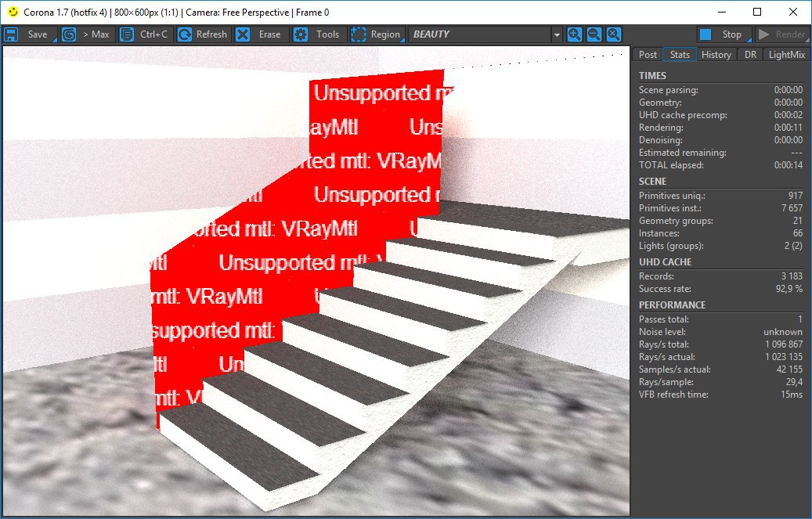
Task: Click the 'Rays/s total:' row
Action: [x=720, y=344]
